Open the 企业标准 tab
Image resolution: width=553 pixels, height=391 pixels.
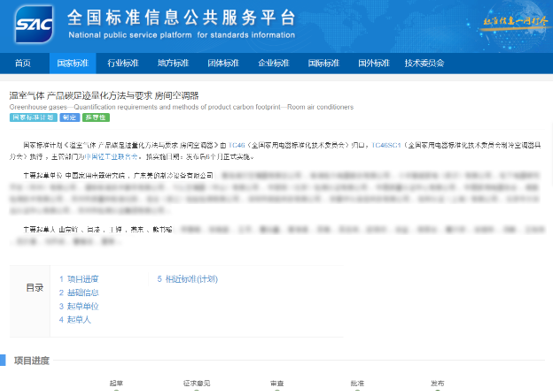pos(274,63)
